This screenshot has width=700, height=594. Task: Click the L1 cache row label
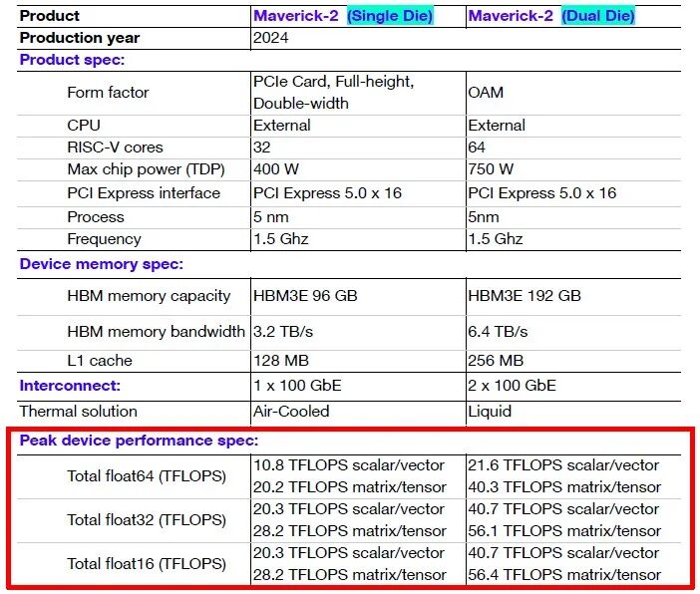click(x=100, y=361)
